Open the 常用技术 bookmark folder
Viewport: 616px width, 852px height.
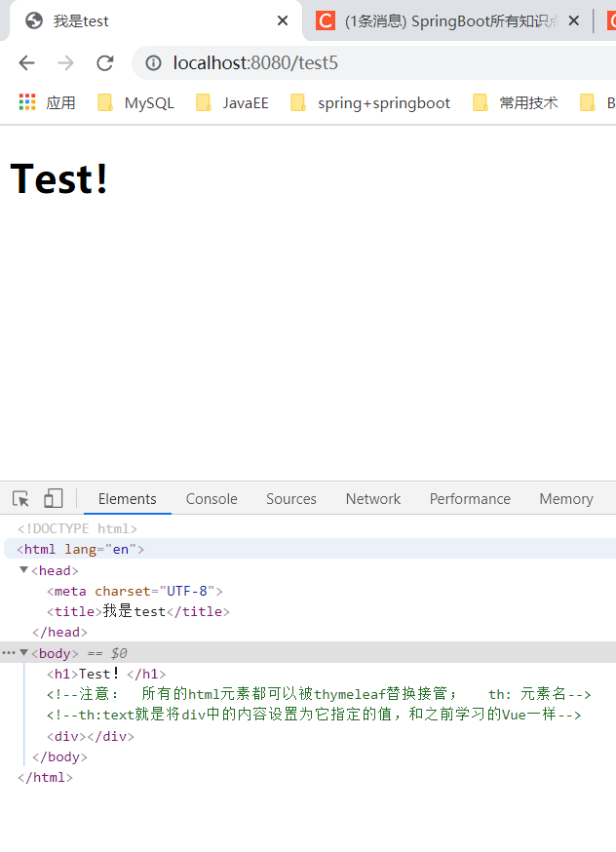516,102
